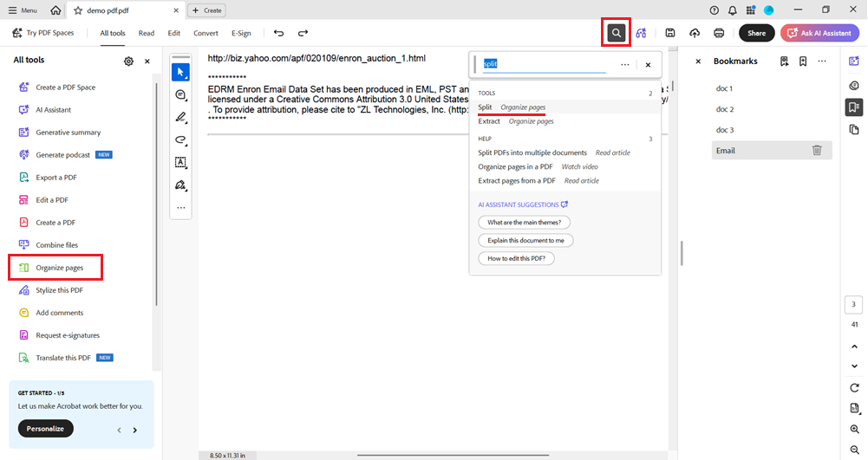Switch to the E-Sign tab
This screenshot has width=868, height=460.
(x=241, y=33)
